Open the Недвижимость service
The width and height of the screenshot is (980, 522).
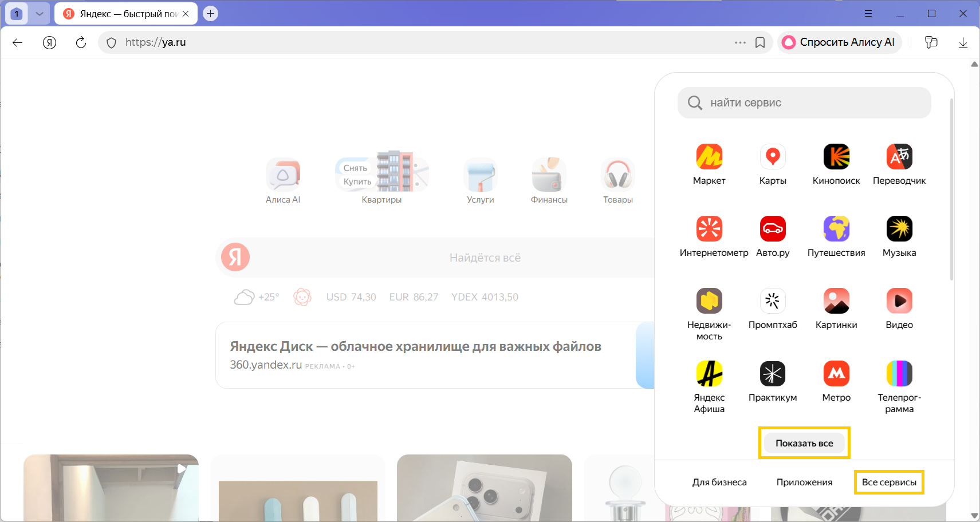click(709, 314)
